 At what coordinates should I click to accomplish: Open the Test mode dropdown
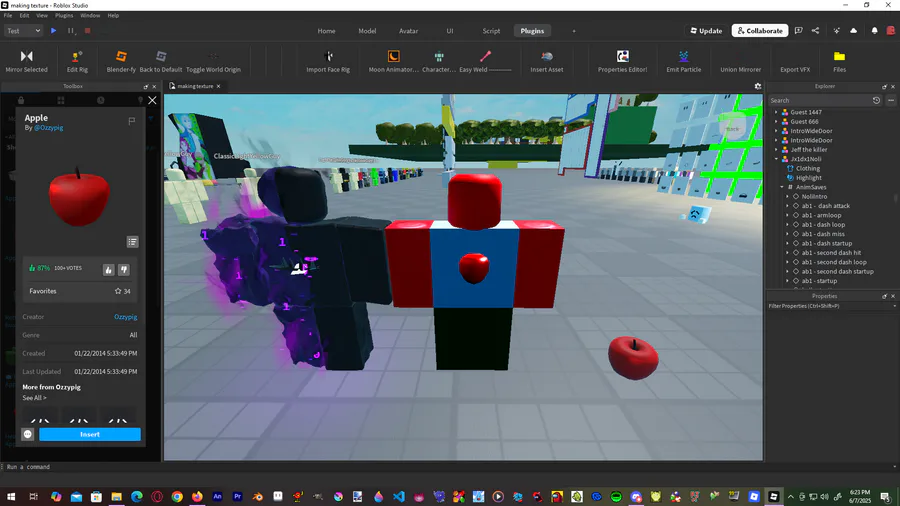pos(23,31)
